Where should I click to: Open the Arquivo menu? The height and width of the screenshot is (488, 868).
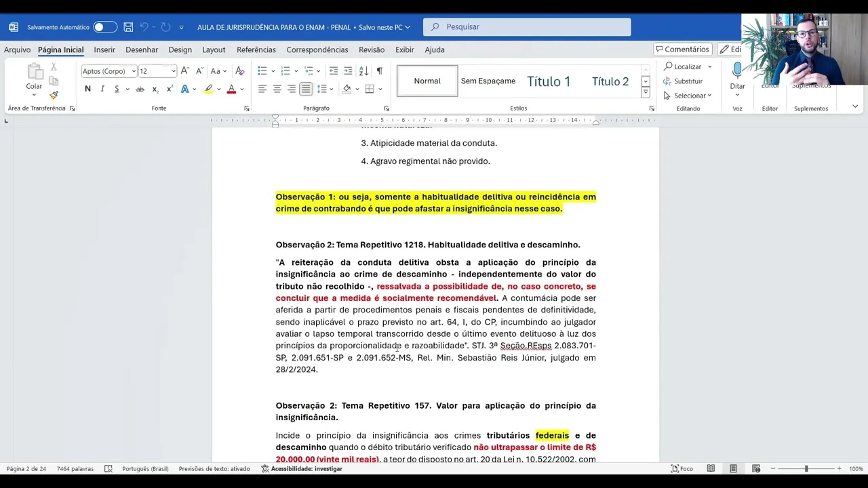(x=17, y=49)
